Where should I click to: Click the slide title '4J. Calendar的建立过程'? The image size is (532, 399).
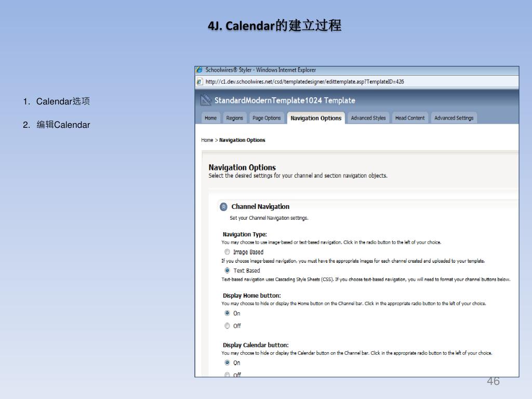coord(275,25)
